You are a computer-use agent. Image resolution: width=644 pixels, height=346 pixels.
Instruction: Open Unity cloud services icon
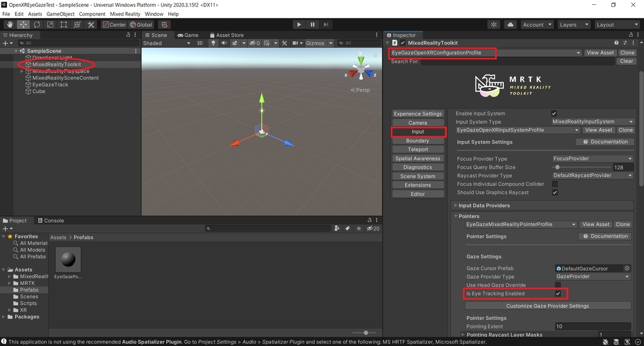(510, 25)
